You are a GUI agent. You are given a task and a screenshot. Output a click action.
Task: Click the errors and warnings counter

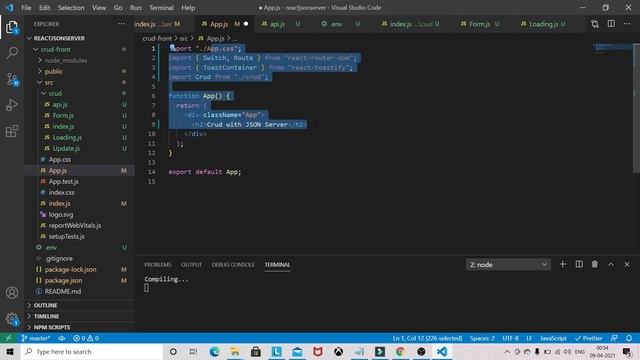[x=86, y=338]
